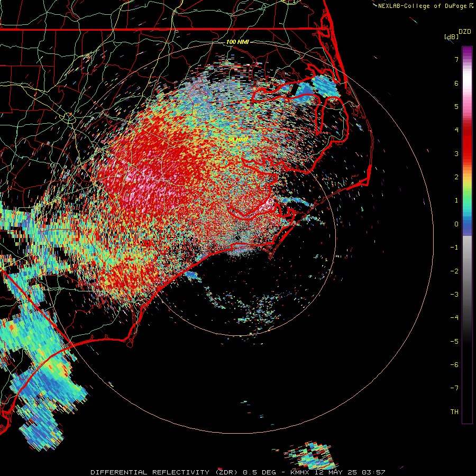The width and height of the screenshot is (476, 476).
Task: Click the KMHX station identifier
Action: pyautogui.click(x=300, y=472)
